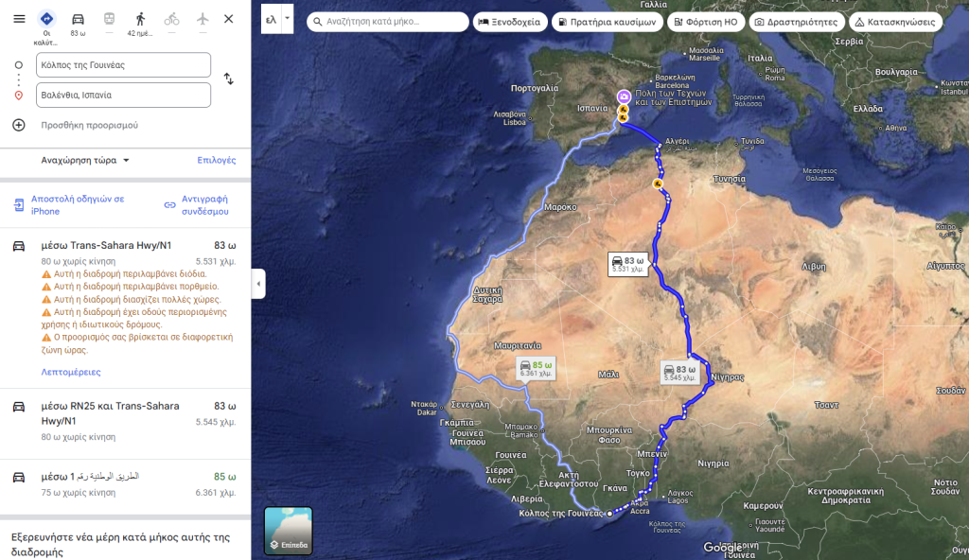
Task: Toggle the Επίπεδα map layers thumbnail
Action: coord(289,531)
